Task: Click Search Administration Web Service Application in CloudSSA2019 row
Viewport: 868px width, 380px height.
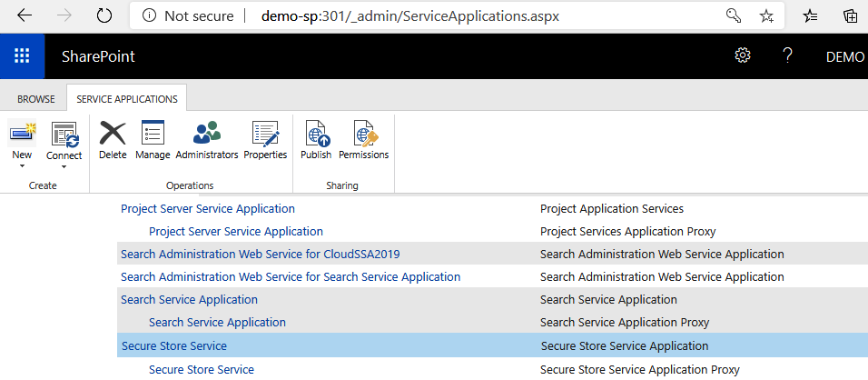Action: 662,255
